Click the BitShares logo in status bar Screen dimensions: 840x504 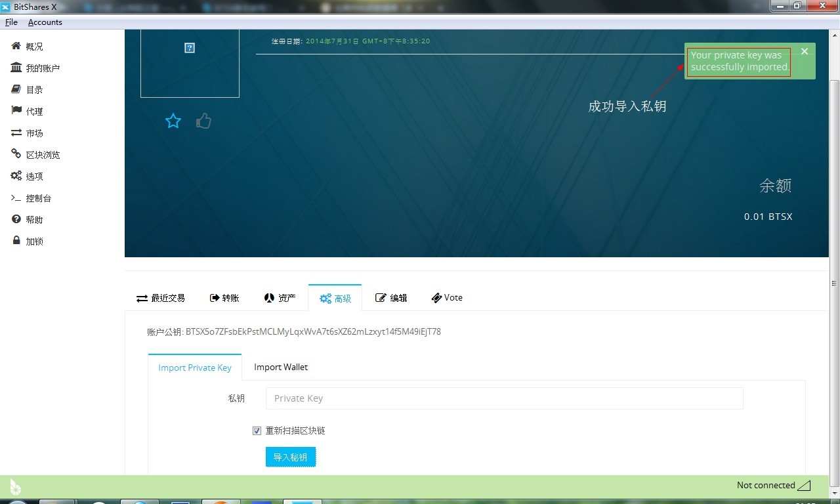[x=16, y=486]
